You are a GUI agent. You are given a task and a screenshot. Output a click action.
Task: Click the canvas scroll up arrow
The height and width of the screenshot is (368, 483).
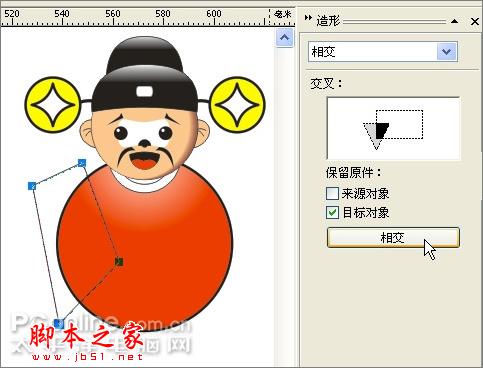[284, 38]
